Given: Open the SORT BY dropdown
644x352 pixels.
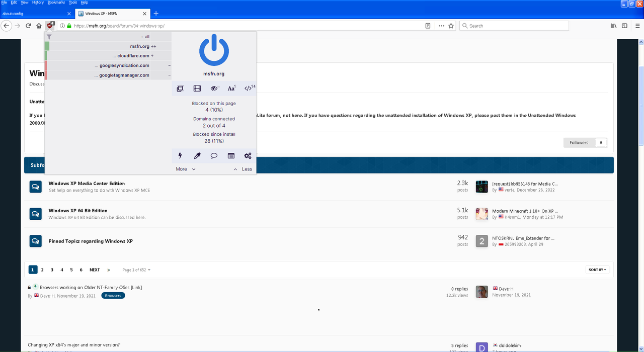Looking at the screenshot, I should click(598, 270).
